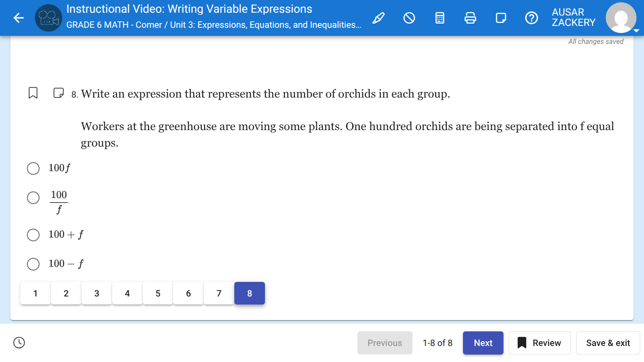
Task: Pick the answer 100 minus f
Action: (x=33, y=264)
